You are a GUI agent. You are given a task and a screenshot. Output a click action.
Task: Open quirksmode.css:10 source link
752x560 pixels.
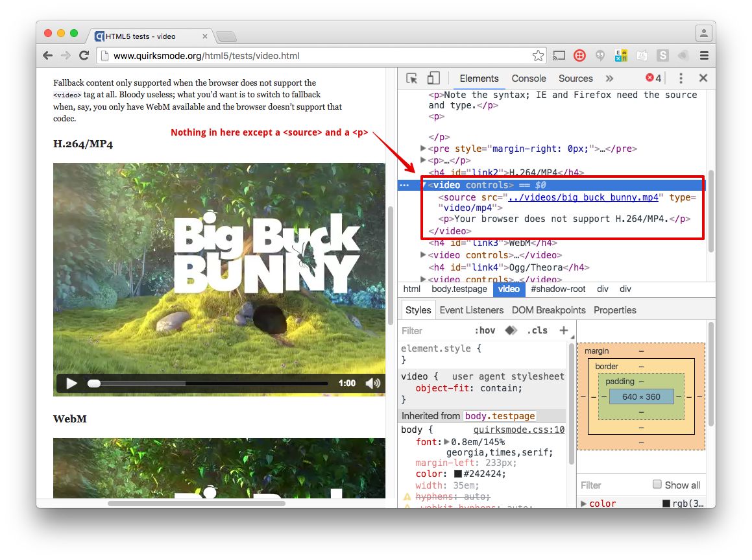pyautogui.click(x=519, y=430)
